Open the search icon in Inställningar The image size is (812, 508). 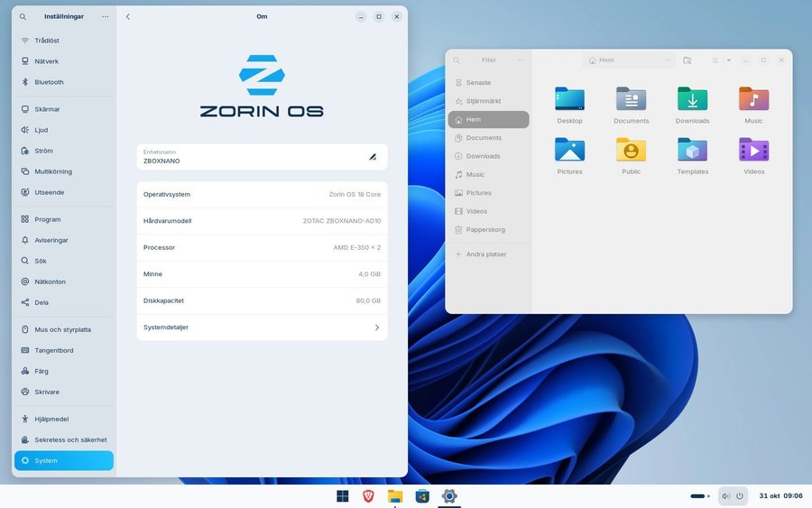23,16
